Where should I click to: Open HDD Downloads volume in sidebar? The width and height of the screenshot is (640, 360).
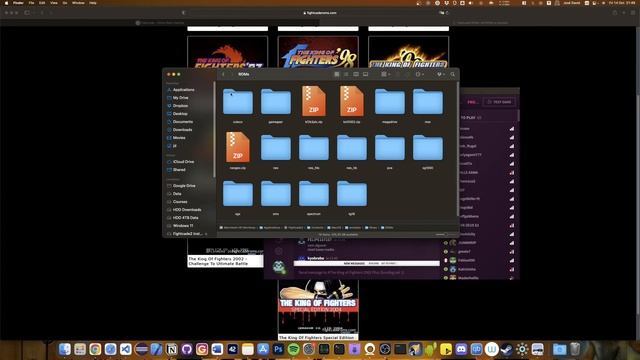pos(188,210)
